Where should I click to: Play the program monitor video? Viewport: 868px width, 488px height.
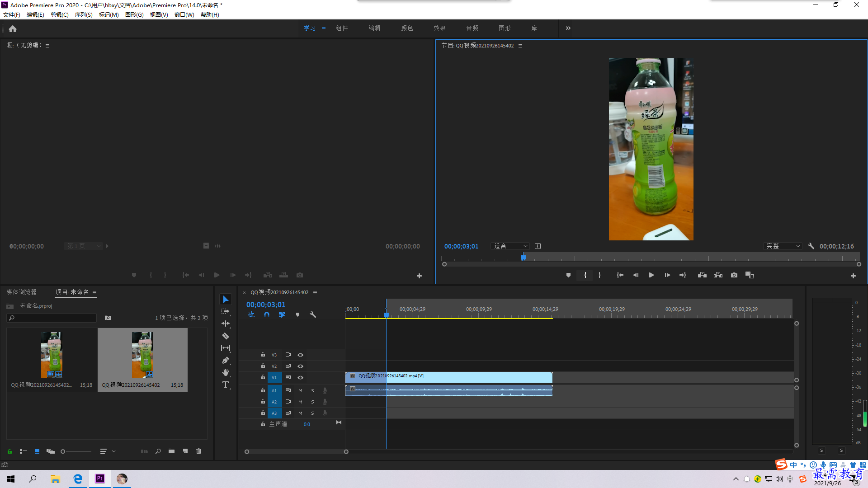pyautogui.click(x=651, y=275)
